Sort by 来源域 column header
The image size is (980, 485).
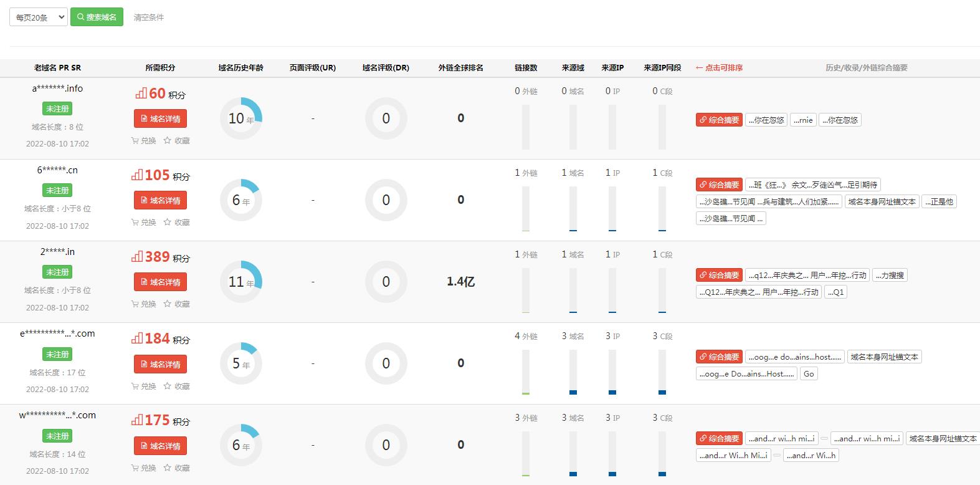pos(573,67)
